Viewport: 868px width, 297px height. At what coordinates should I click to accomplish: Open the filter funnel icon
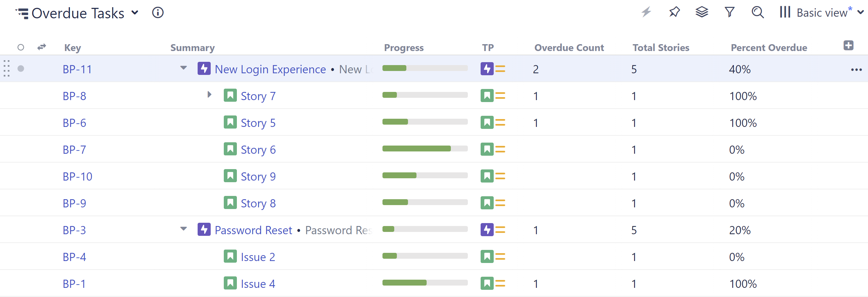coord(730,12)
